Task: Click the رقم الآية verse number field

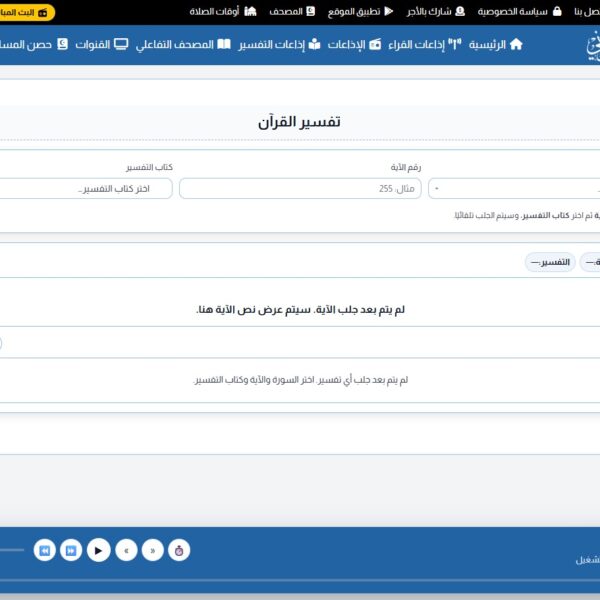Action: [300, 189]
